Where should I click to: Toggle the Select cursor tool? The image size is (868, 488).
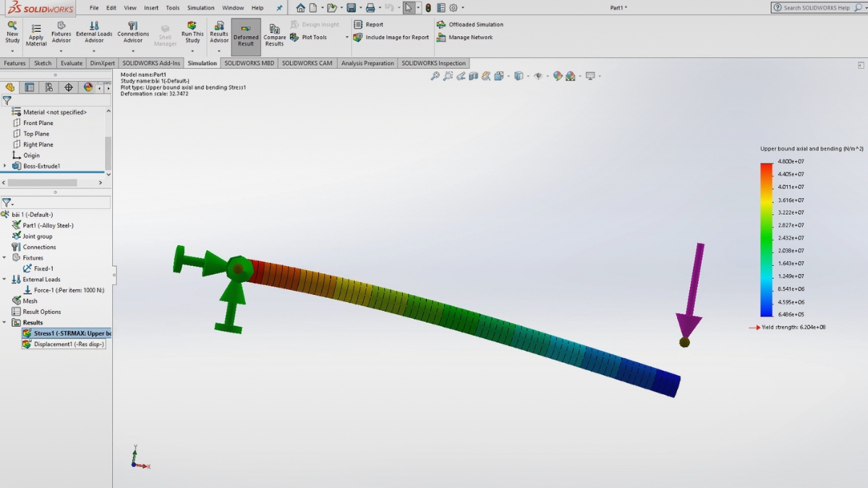(x=409, y=8)
